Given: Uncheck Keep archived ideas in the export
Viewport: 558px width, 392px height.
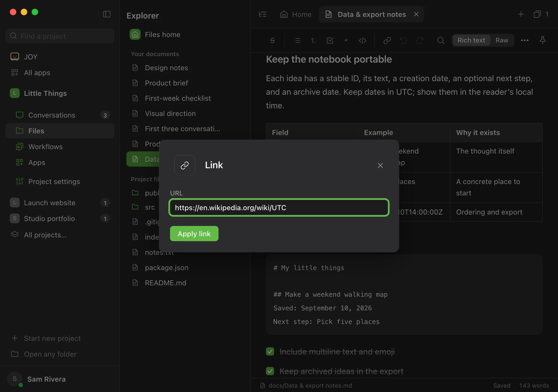Looking at the screenshot, I should (x=270, y=371).
